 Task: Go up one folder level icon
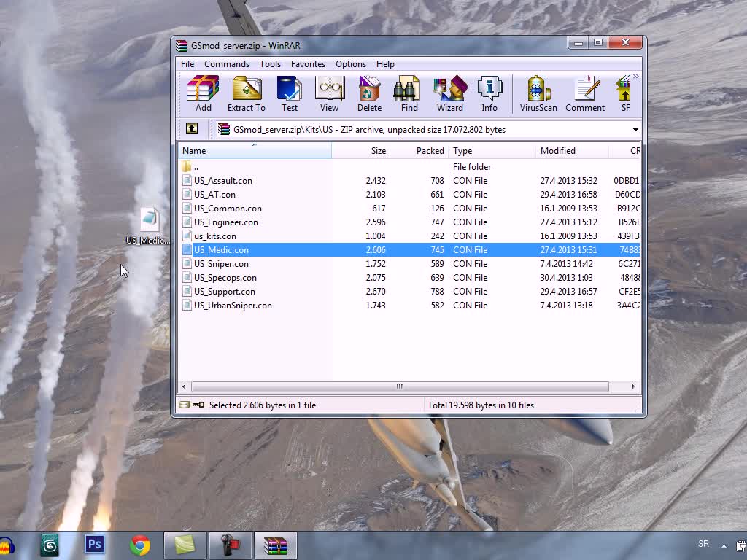(192, 128)
